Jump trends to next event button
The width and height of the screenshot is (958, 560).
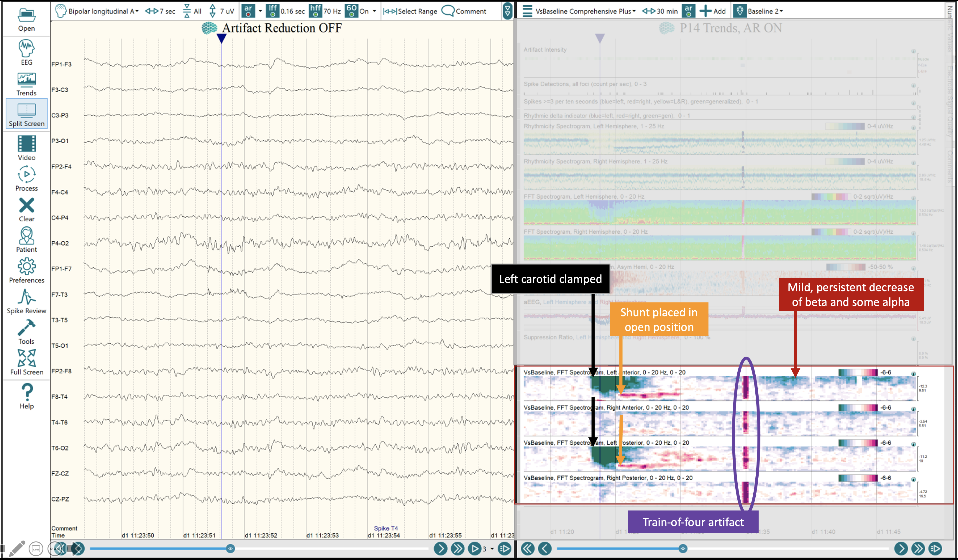935,549
